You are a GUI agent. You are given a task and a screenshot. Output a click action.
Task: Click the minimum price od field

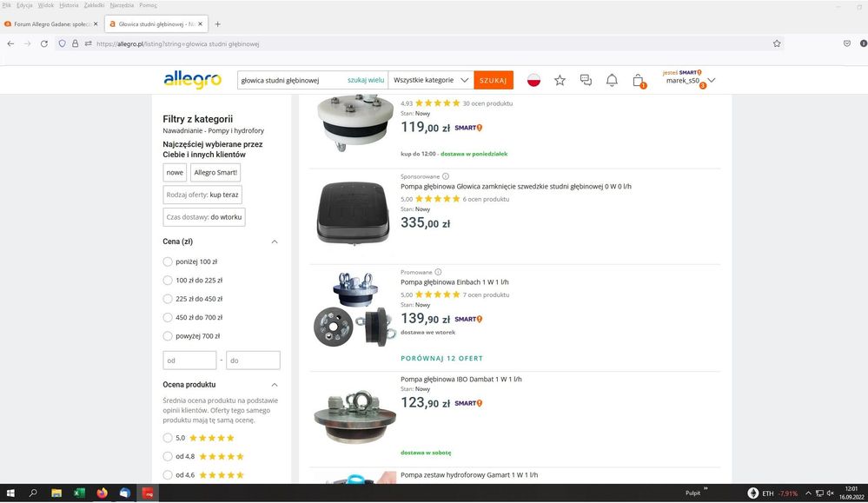click(x=189, y=361)
